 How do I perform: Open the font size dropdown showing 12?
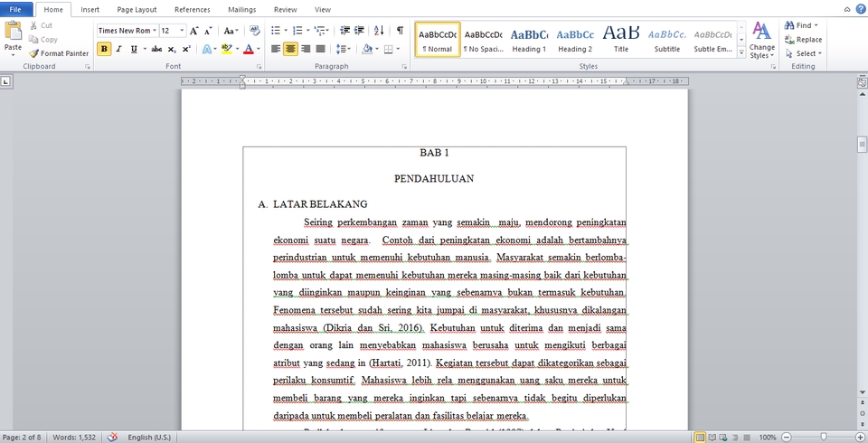click(182, 31)
